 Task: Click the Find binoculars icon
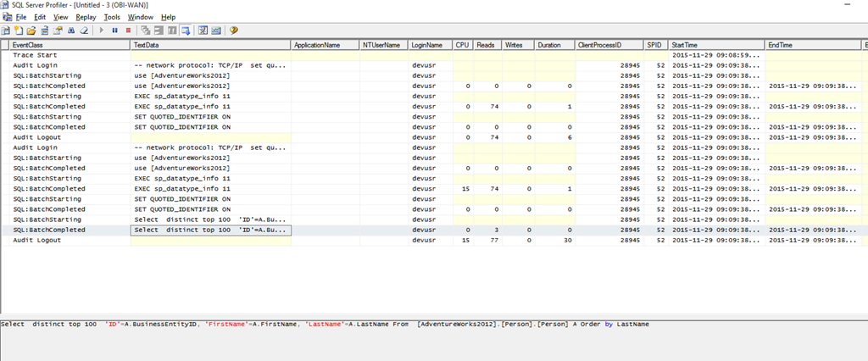(70, 30)
